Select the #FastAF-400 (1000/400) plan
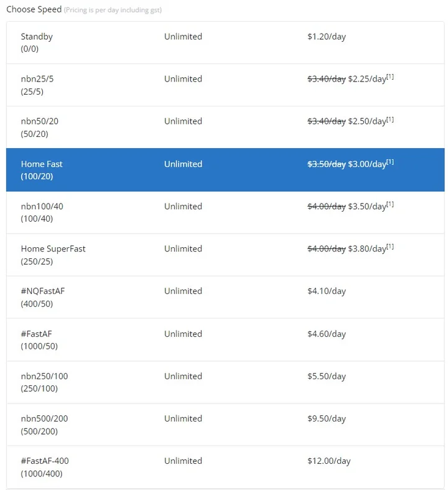 click(x=225, y=467)
